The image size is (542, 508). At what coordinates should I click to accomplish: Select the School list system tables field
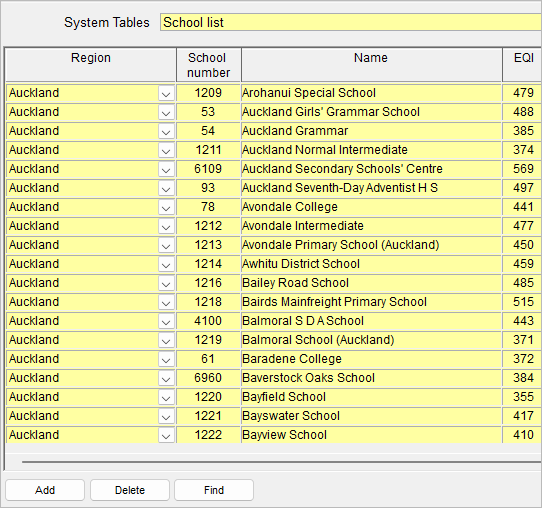point(351,22)
